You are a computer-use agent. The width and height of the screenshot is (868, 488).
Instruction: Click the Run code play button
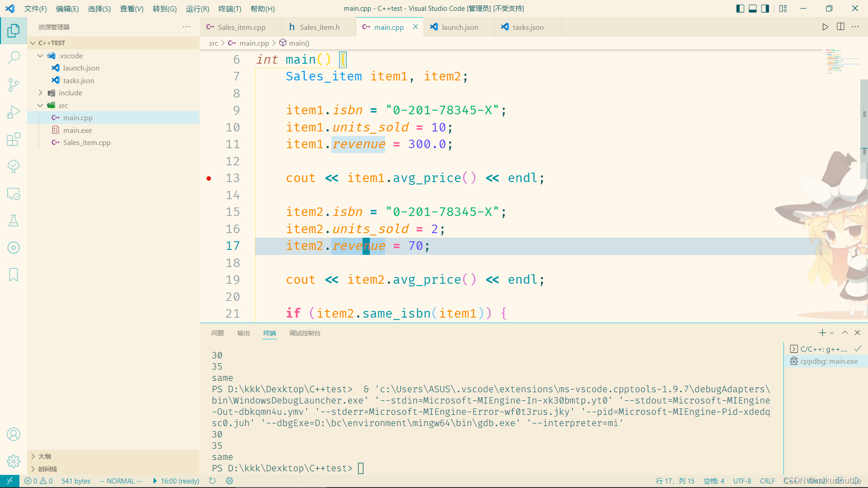pos(825,27)
